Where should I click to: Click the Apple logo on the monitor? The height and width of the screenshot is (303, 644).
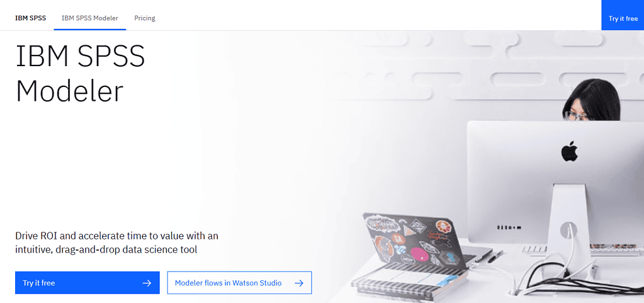[x=570, y=151]
